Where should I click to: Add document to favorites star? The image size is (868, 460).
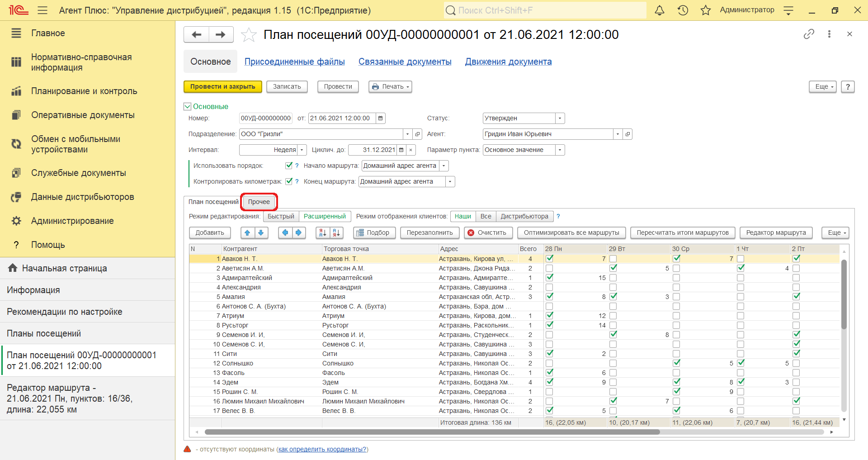coord(249,35)
